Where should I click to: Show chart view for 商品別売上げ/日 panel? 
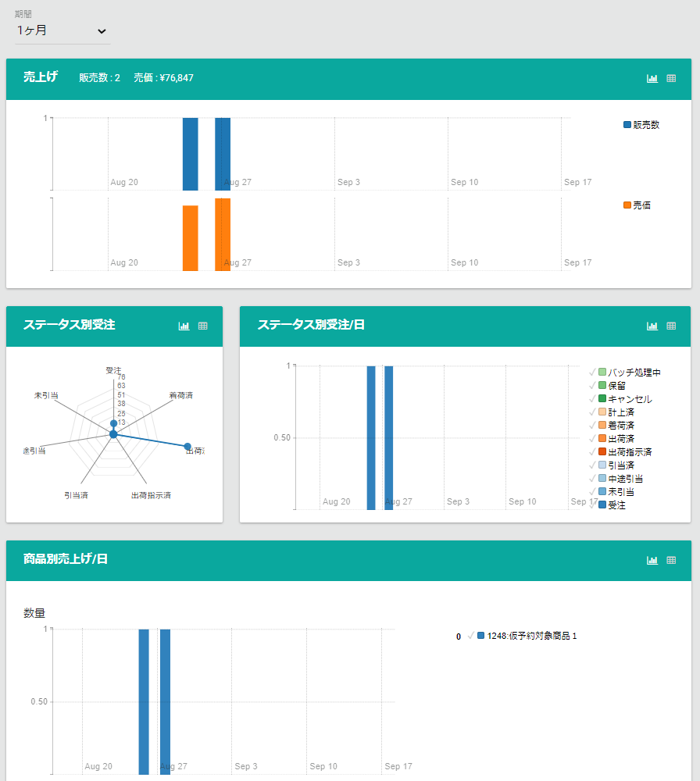pos(652,560)
